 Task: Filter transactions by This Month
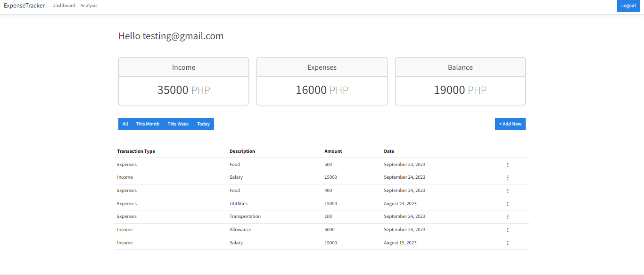click(148, 124)
